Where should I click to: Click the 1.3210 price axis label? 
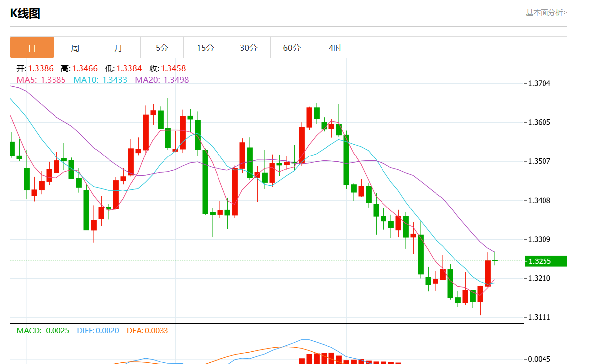540,278
